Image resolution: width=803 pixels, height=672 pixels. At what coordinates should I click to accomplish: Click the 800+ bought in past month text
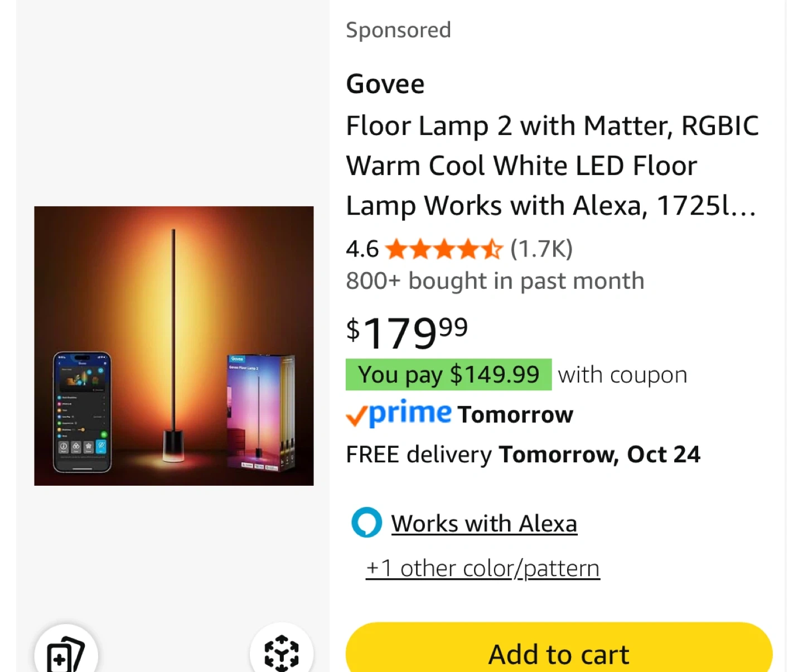click(495, 281)
